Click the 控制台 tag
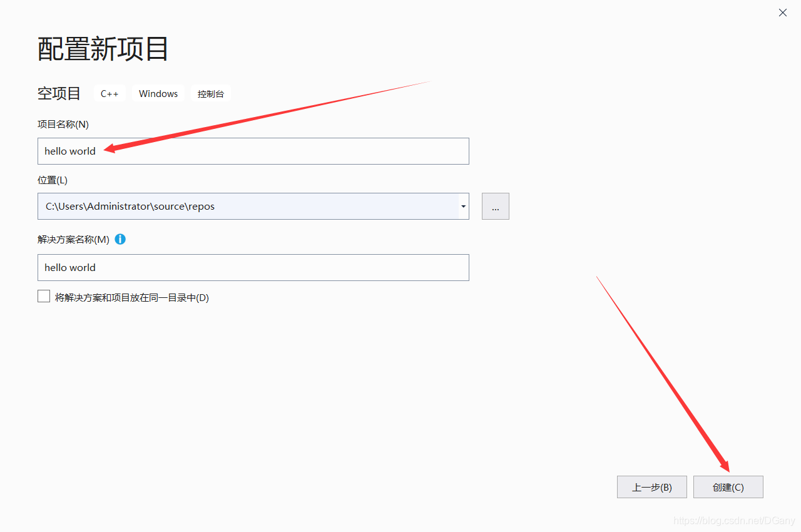 211,94
